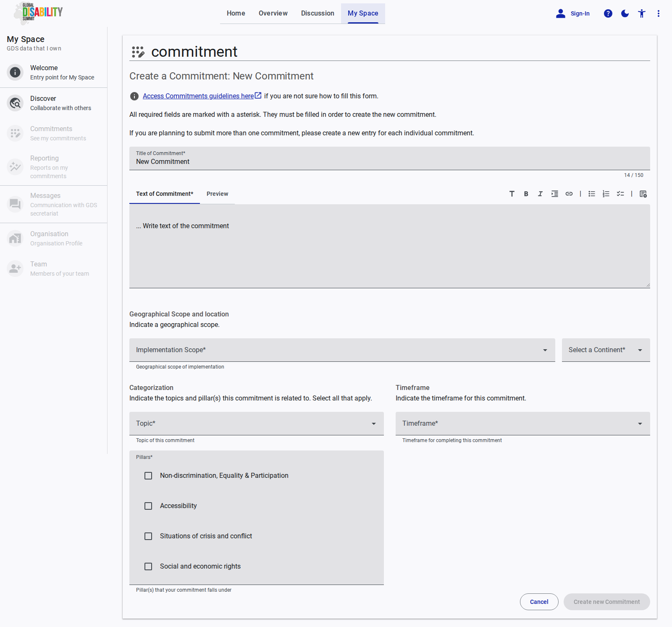Apply italic formatting in editor toolbar

click(540, 194)
